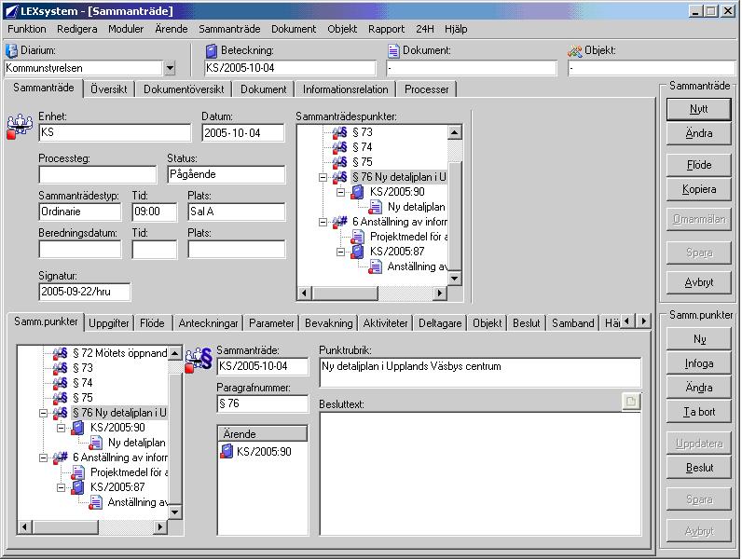Click the Beteckning book icon
The image size is (742, 560).
click(x=212, y=50)
